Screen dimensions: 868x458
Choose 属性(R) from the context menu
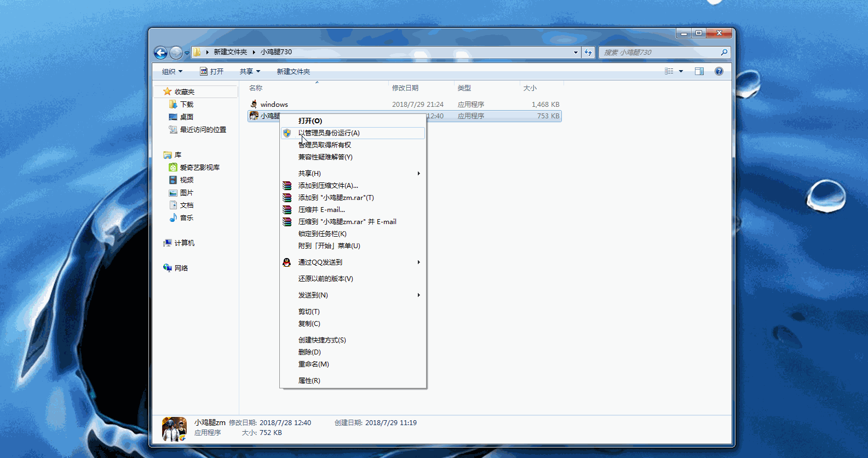[309, 381]
